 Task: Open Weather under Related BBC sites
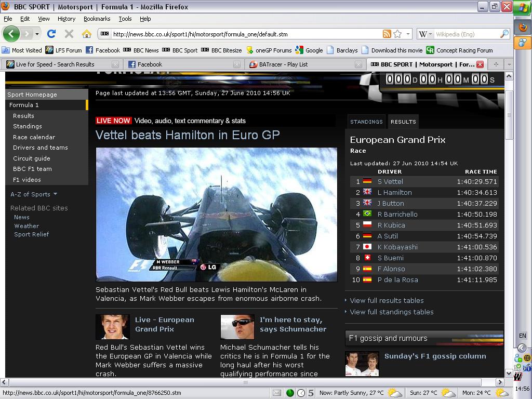click(26, 226)
